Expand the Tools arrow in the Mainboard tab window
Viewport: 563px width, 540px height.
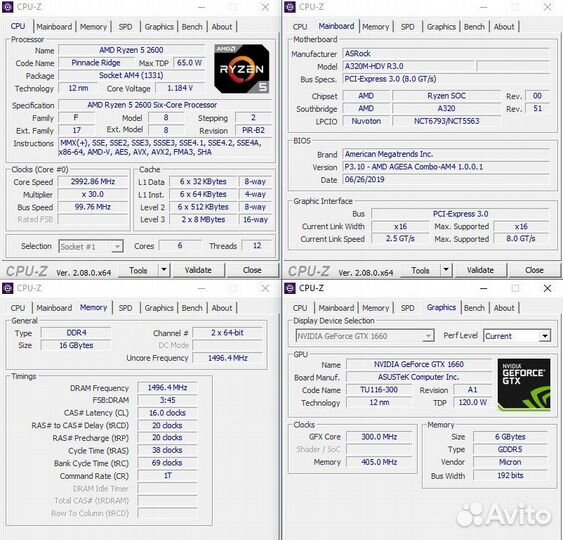(x=446, y=270)
